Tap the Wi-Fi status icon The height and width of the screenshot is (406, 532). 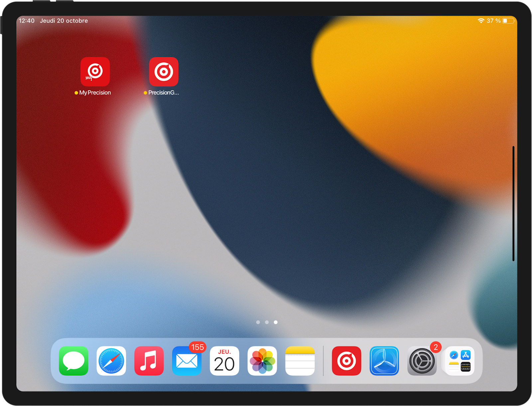pyautogui.click(x=481, y=21)
